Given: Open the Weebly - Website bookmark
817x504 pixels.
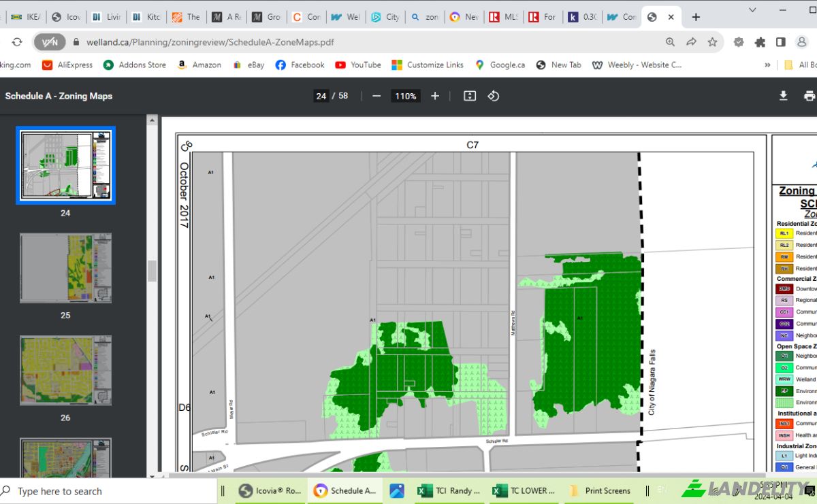Looking at the screenshot, I should [x=637, y=65].
